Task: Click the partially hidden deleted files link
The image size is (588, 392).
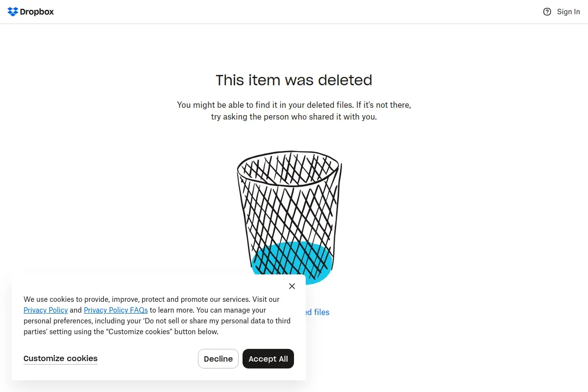Action: [x=318, y=312]
